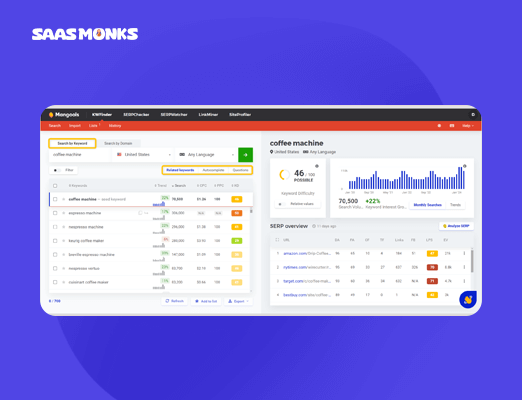Select the Autocomplete tab
Viewport: 522px width, 400px height.
click(x=213, y=170)
